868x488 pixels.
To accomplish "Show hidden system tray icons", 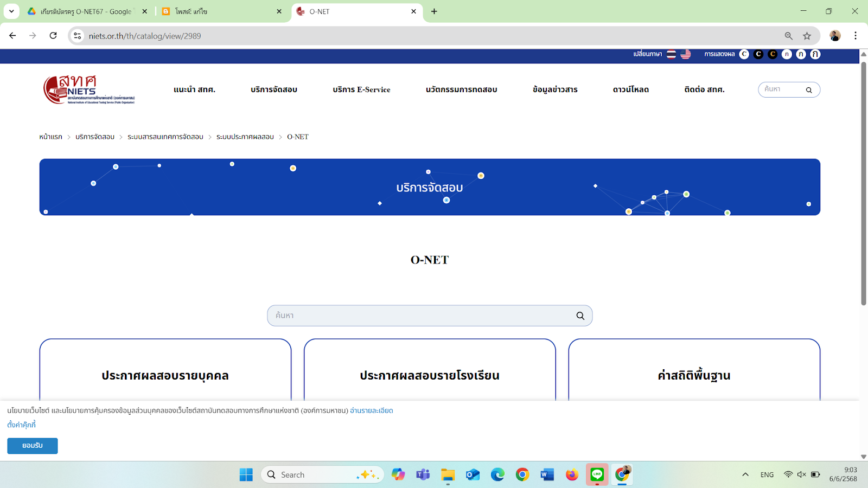I will point(745,475).
